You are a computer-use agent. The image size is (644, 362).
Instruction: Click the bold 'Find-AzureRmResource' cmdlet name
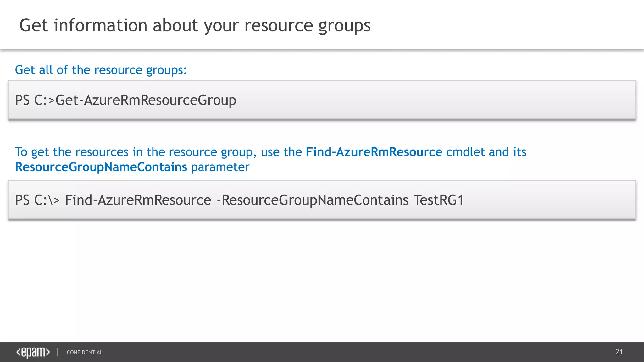(374, 152)
